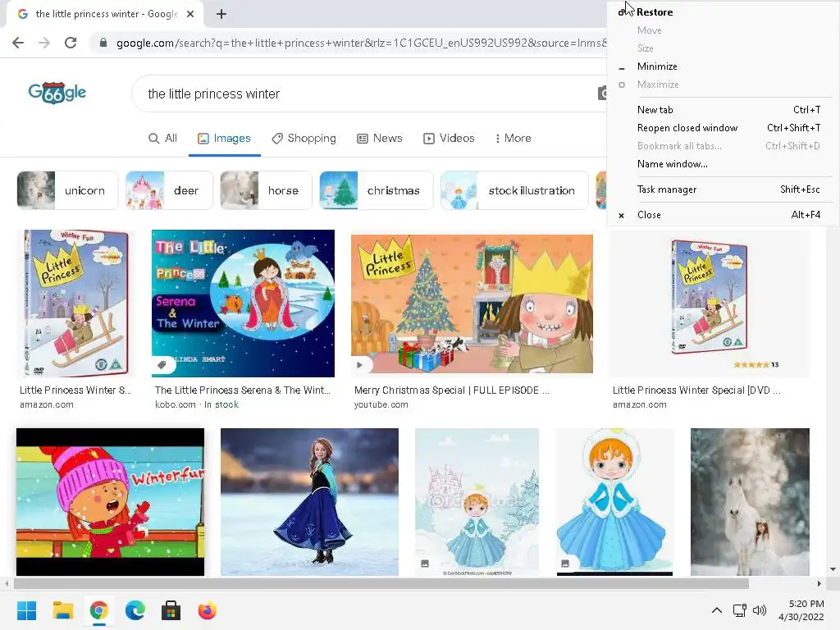Reload the page with the refresh icon
Screen dimensions: 840x630
71,43
